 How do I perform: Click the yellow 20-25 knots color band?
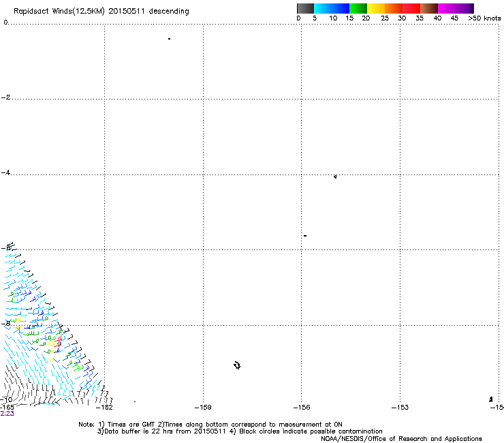click(x=376, y=8)
